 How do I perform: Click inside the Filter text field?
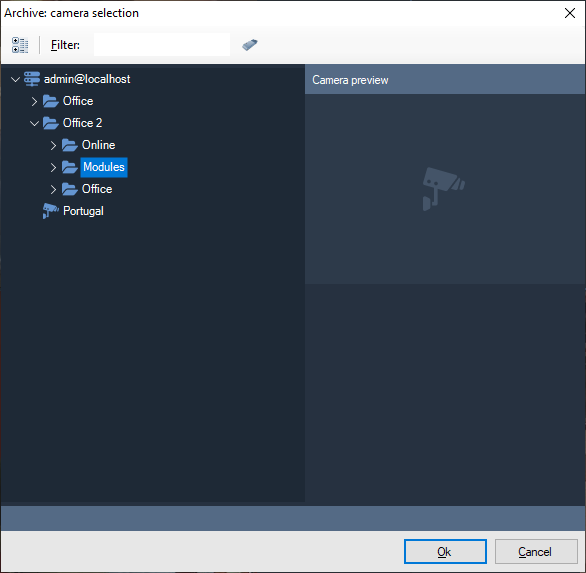pyautogui.click(x=162, y=44)
